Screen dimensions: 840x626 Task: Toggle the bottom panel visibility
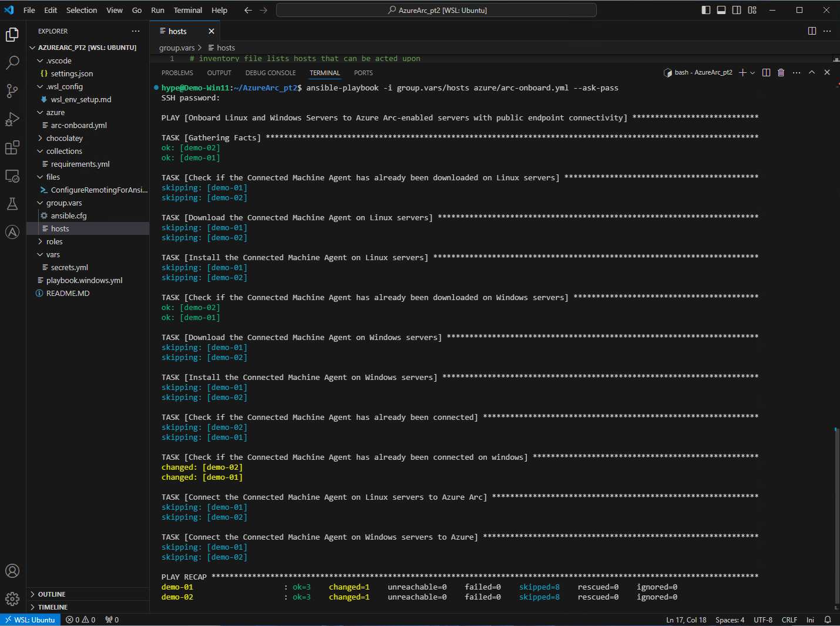coord(721,10)
